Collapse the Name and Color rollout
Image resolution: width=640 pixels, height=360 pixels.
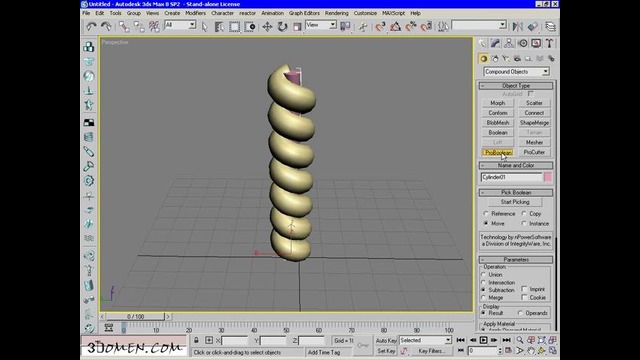[x=516, y=165]
